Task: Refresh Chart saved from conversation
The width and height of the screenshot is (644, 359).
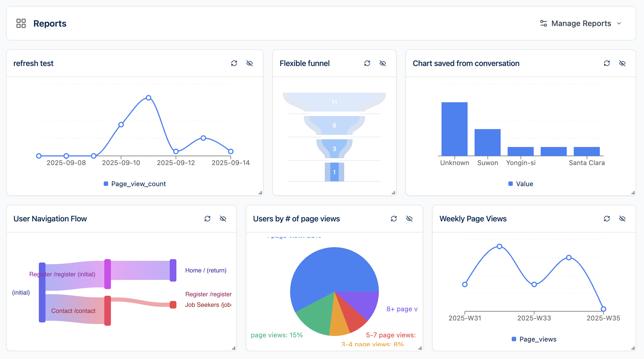Action: [x=607, y=63]
